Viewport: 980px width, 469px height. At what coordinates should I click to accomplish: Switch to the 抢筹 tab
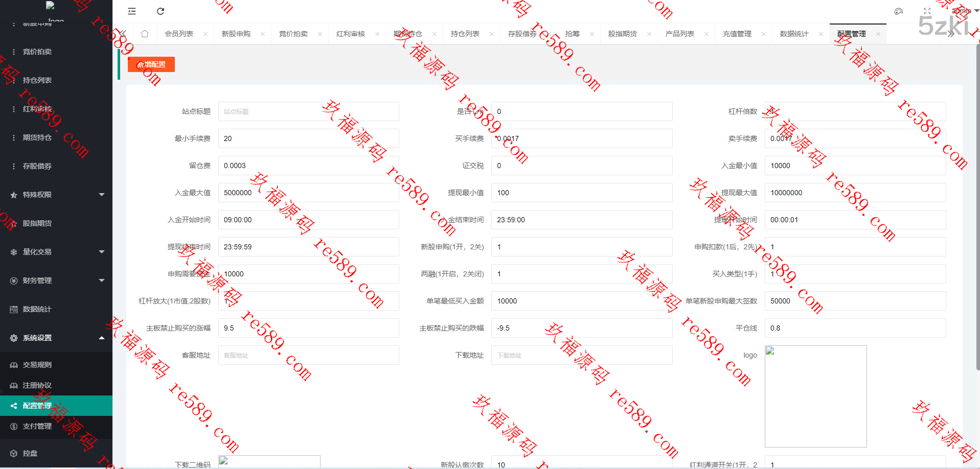pos(573,34)
